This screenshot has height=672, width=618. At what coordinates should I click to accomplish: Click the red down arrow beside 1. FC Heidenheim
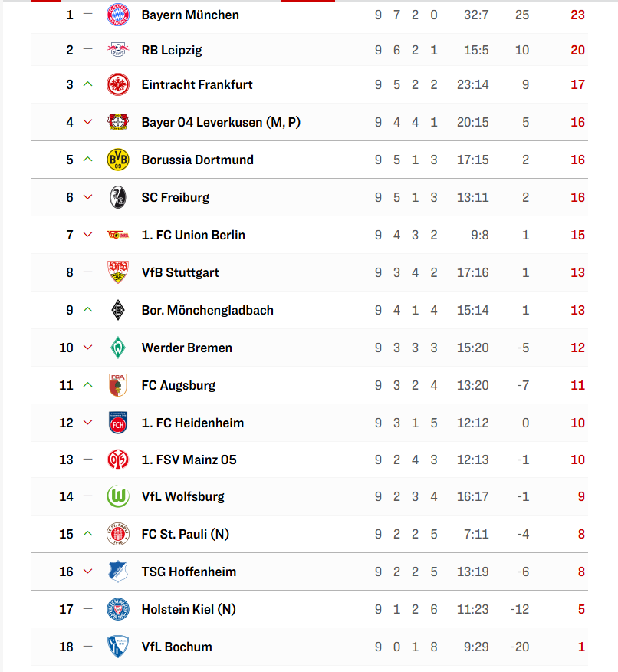click(x=88, y=423)
